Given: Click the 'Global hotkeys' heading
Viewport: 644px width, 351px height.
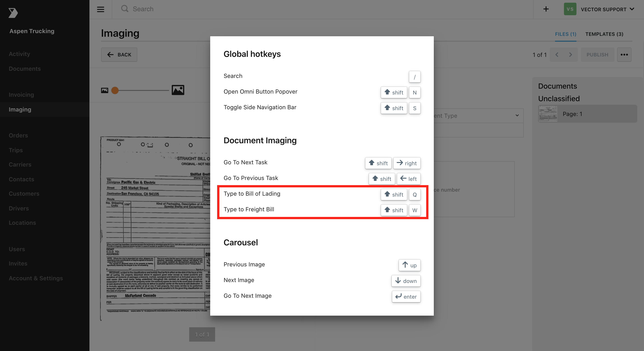Looking at the screenshot, I should 252,54.
